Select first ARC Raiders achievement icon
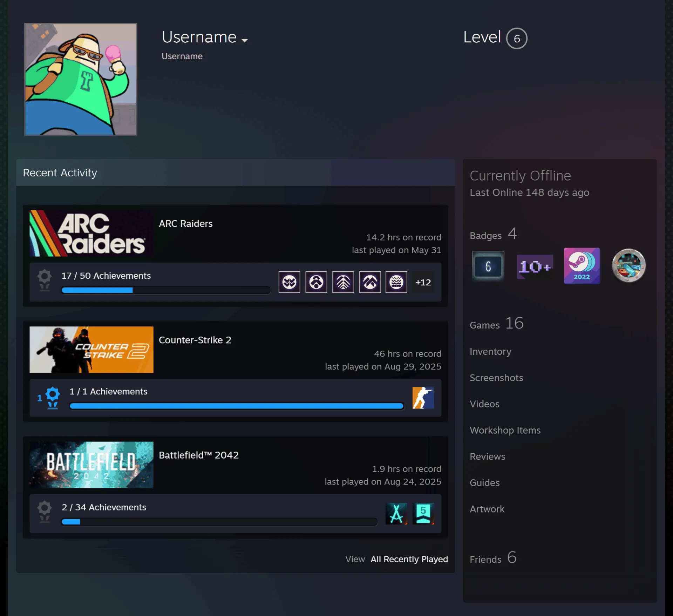The image size is (673, 616). click(x=289, y=282)
